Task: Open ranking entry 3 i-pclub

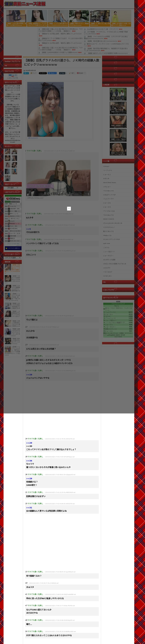Action: (108, 316)
